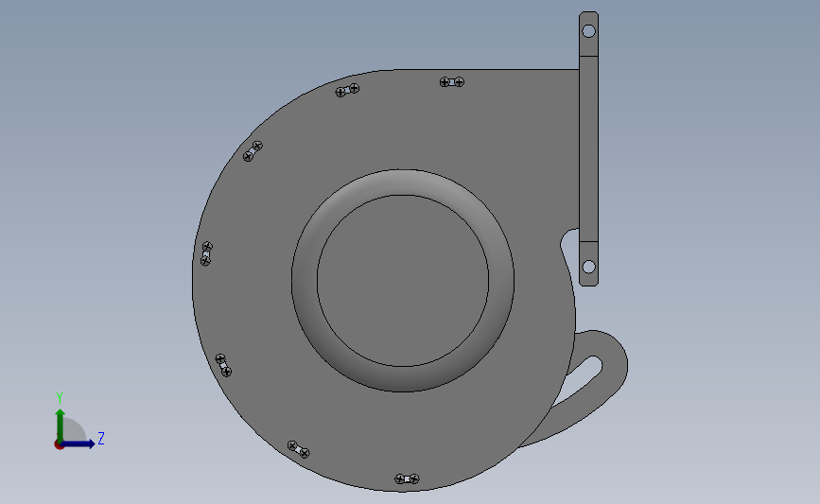Click the blue Z axis arrow of the triad
Screen dimensions: 820x504
point(78,443)
